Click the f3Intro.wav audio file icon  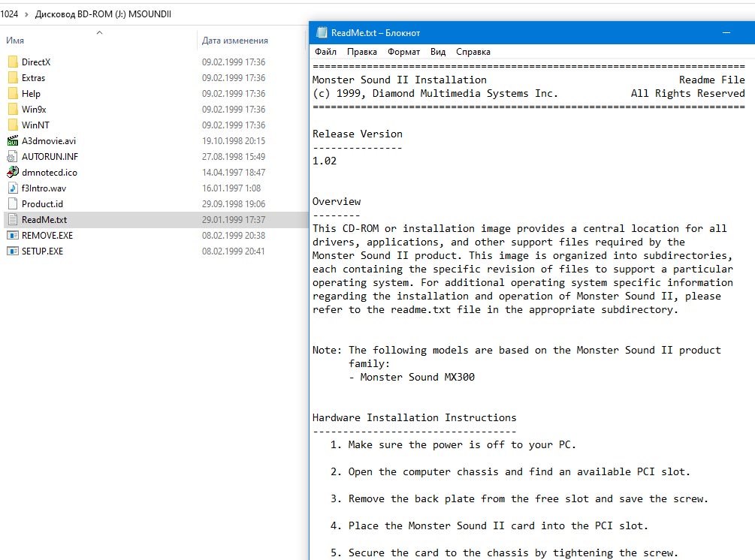pyautogui.click(x=13, y=188)
